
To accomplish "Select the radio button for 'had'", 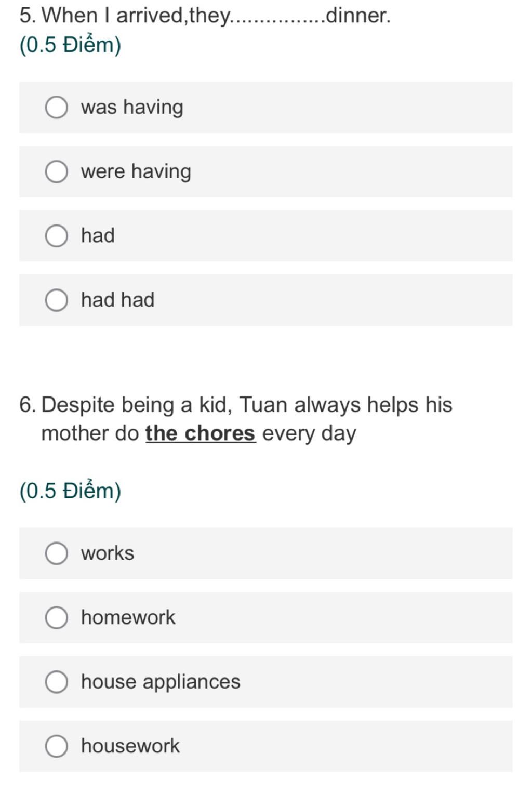I will [x=57, y=236].
